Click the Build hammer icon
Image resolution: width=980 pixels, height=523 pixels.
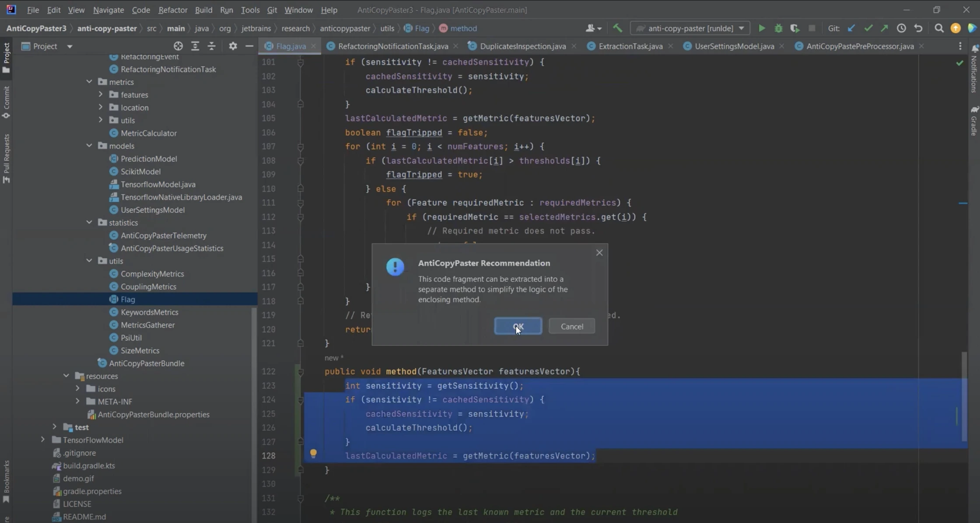[617, 28]
